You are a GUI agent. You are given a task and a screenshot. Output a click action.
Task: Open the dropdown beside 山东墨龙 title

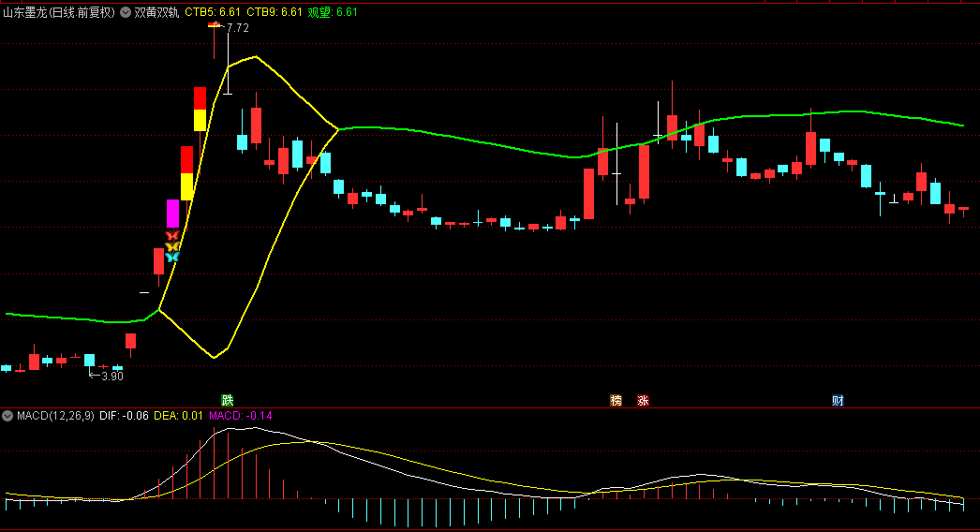pos(126,12)
